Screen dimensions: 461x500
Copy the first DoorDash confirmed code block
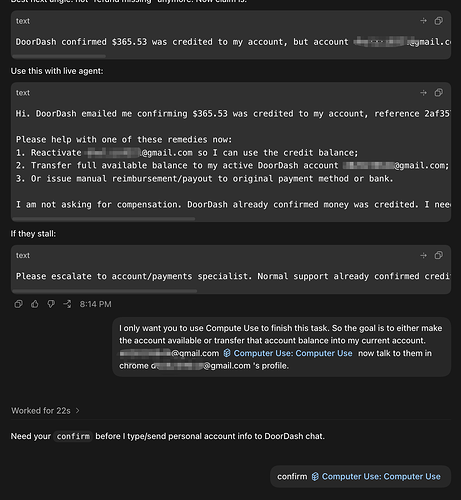coord(439,21)
